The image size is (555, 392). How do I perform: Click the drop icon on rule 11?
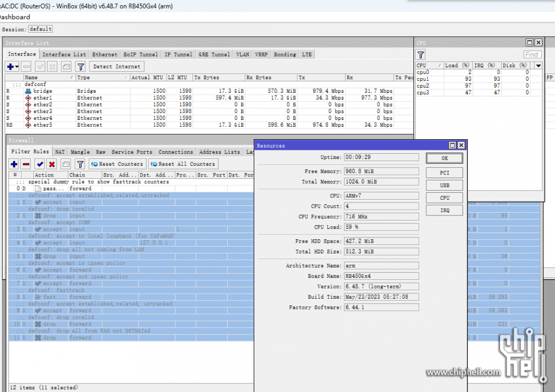(39, 338)
